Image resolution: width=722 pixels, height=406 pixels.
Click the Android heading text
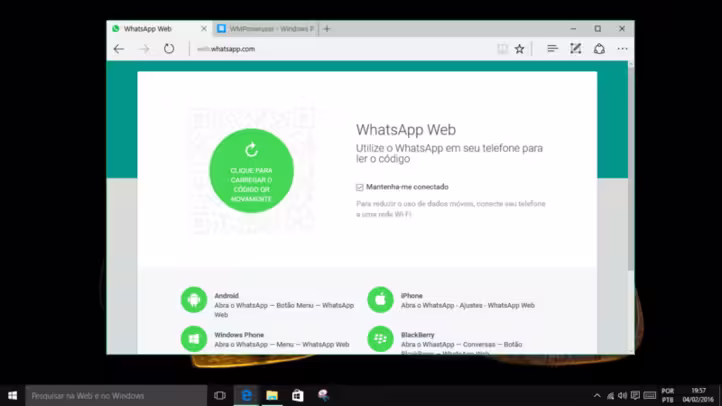tap(227, 296)
